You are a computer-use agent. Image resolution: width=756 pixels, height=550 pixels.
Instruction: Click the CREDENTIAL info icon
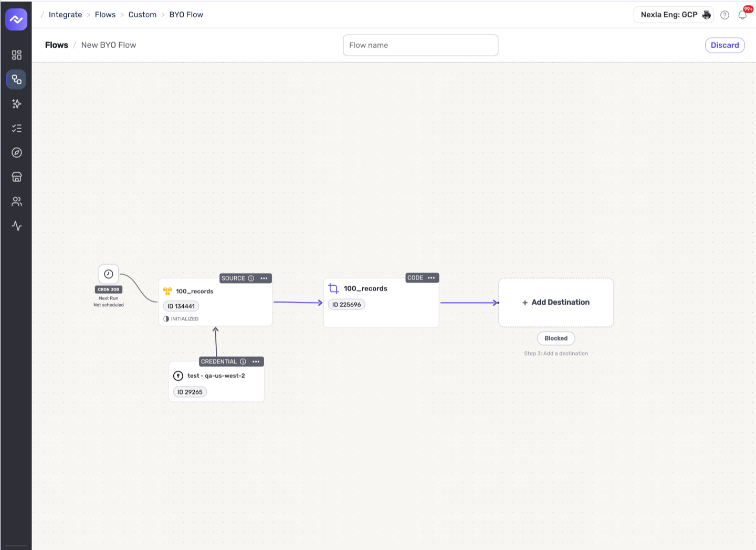[x=243, y=361]
